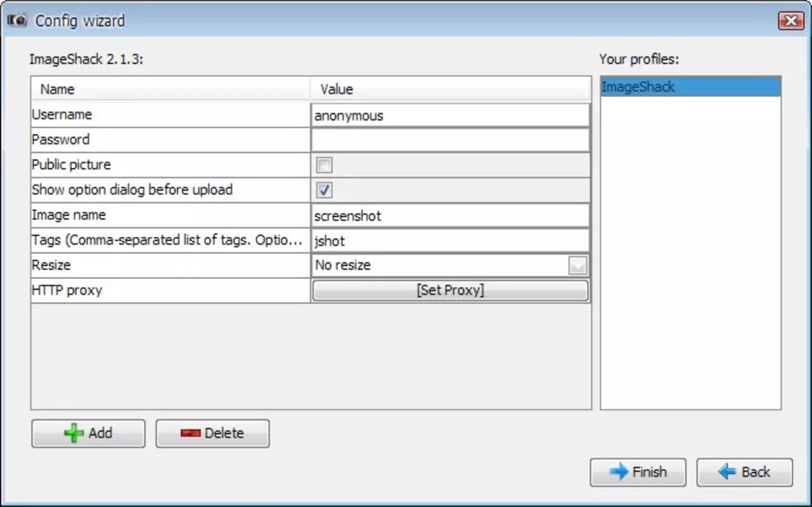Uncheck Show option dialog before upload
Viewport: 812px width, 507px height.
324,190
